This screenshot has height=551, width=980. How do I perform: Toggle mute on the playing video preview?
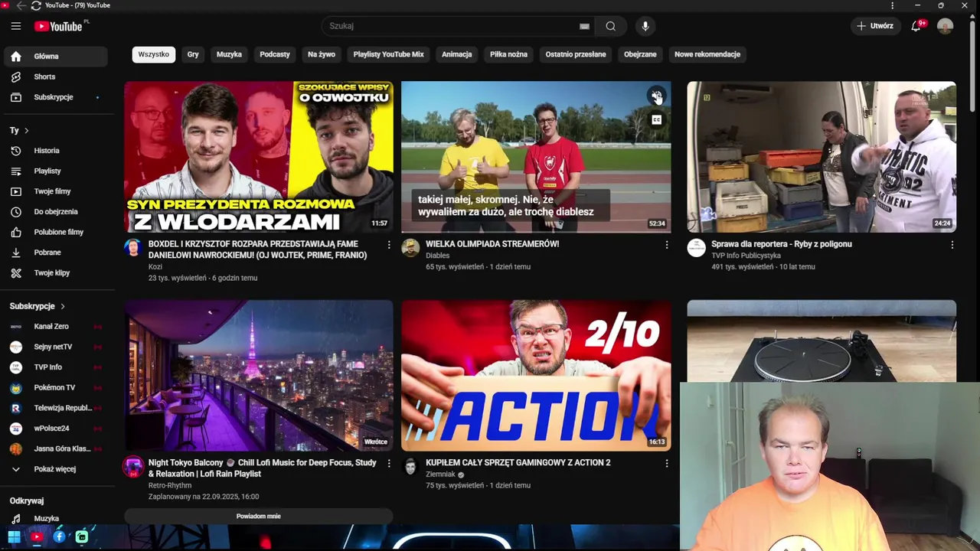point(656,96)
